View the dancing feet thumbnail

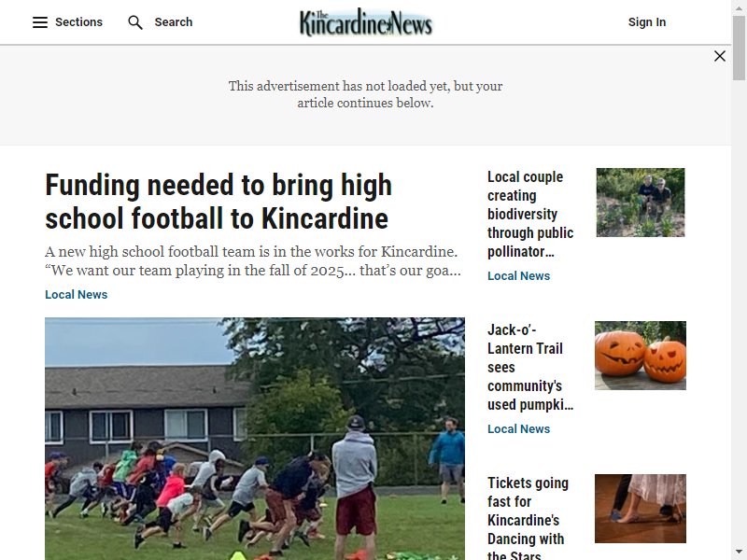[x=641, y=509]
